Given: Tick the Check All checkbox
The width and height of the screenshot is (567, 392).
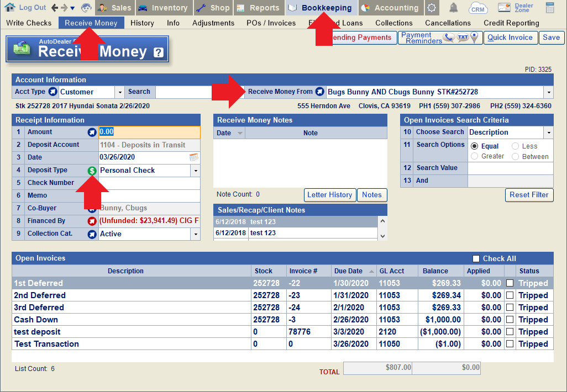Looking at the screenshot, I should [476, 259].
